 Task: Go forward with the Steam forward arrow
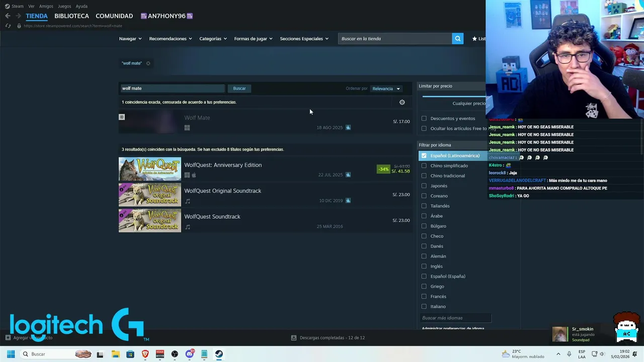pyautogui.click(x=18, y=16)
